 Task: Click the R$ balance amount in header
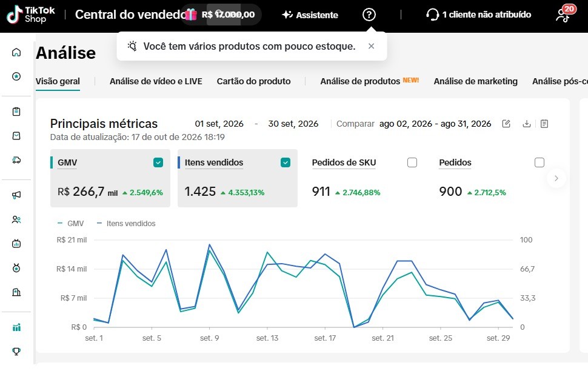pyautogui.click(x=228, y=15)
